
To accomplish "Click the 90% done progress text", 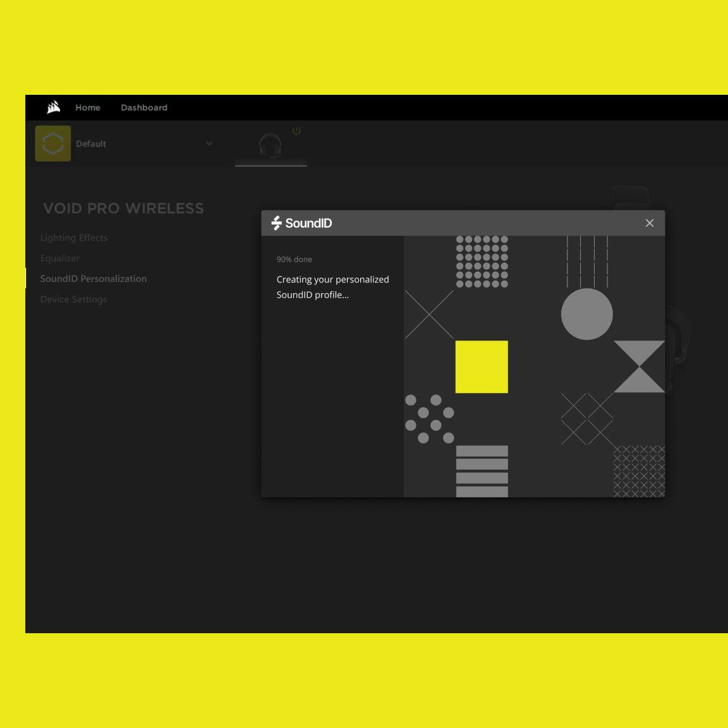I will (x=294, y=259).
